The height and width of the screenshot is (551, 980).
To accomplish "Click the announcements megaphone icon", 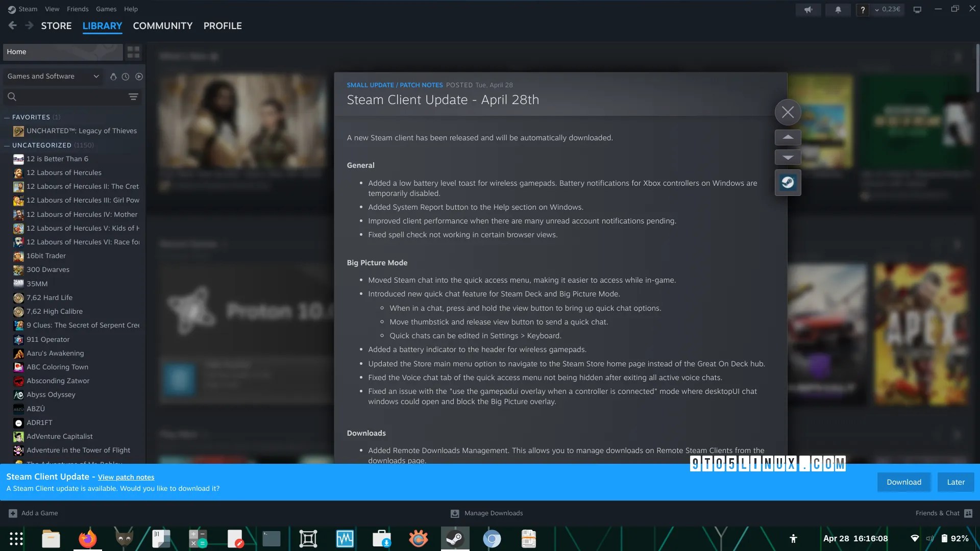I will tap(808, 10).
